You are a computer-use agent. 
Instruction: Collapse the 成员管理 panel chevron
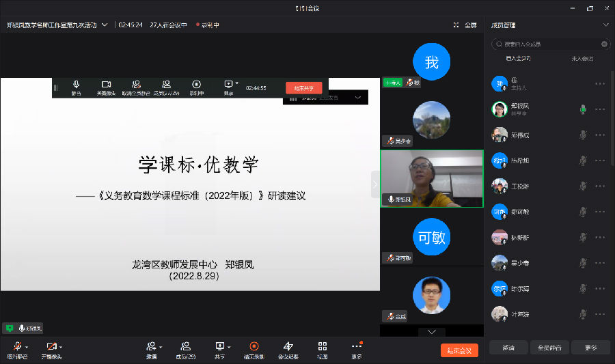[605, 25]
